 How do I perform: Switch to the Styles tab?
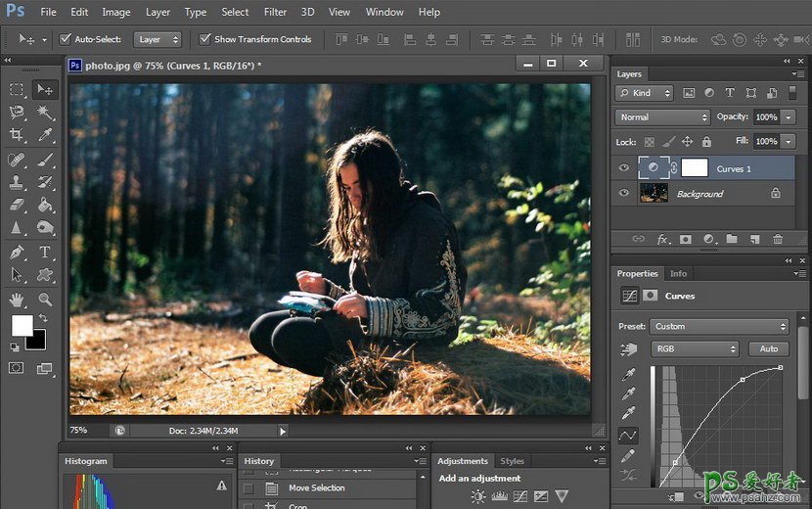[512, 461]
